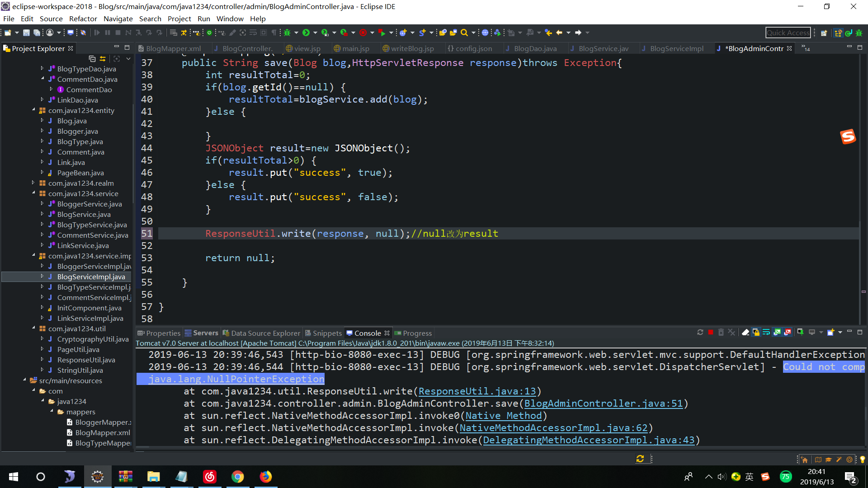This screenshot has height=488, width=868.
Task: Click the Save disk icon
Action: point(26,33)
